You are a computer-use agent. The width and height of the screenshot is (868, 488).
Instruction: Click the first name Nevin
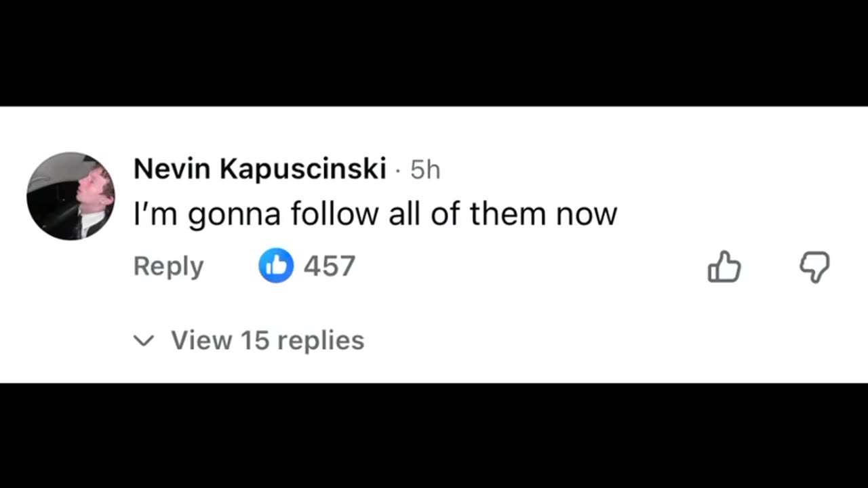172,169
